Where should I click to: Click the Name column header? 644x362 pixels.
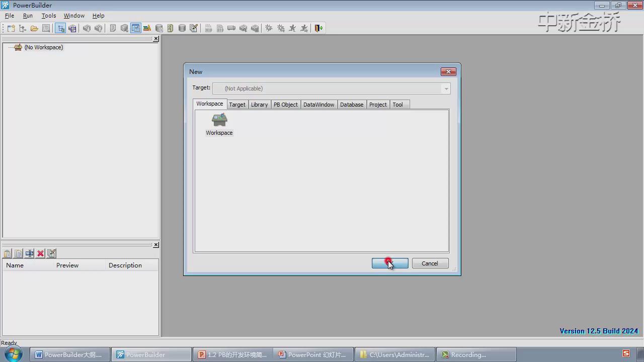click(28, 265)
